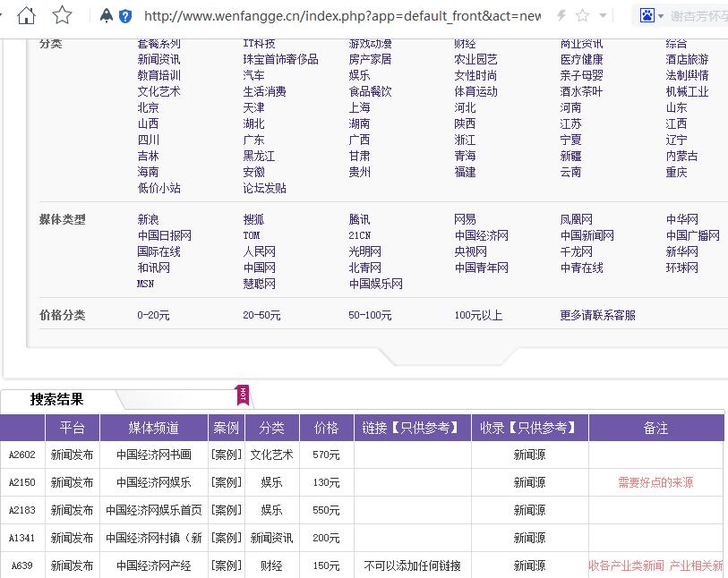
Task: Focus the URL address field
Action: click(343, 16)
